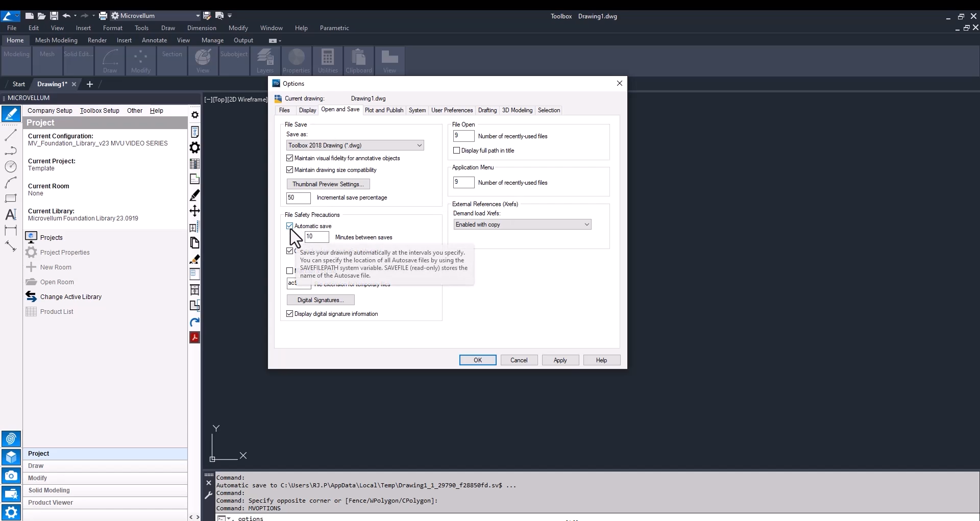This screenshot has width=980, height=521.
Task: Toggle the Automatic save checkbox
Action: [x=290, y=226]
